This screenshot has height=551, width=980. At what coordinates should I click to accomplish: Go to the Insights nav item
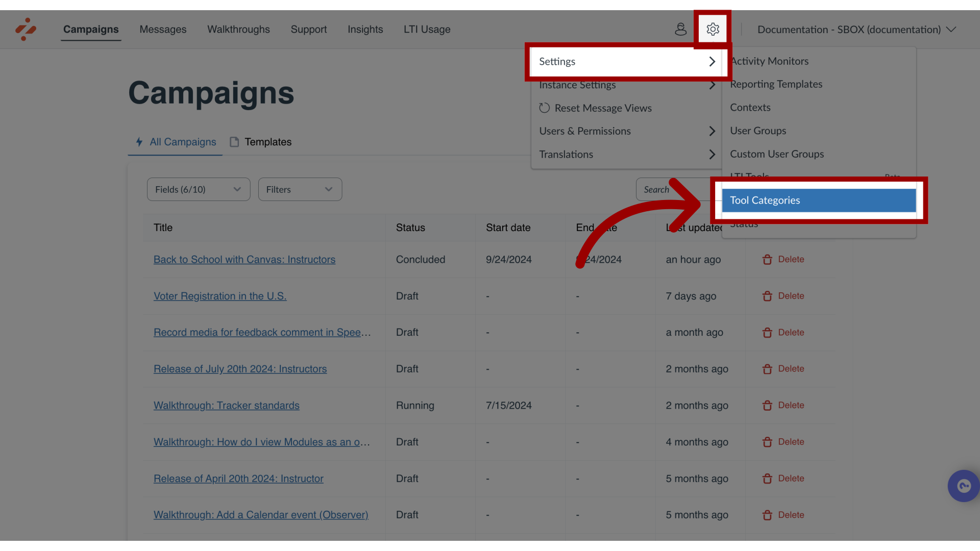click(x=365, y=30)
